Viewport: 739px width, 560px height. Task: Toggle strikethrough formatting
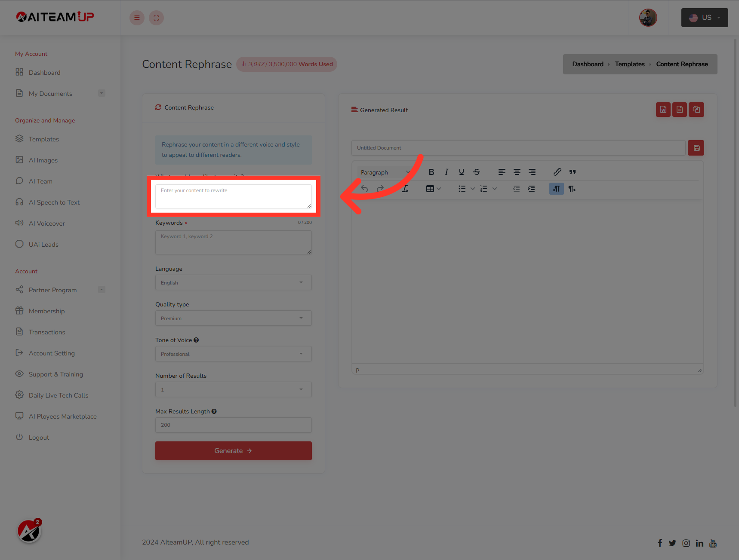[476, 171]
